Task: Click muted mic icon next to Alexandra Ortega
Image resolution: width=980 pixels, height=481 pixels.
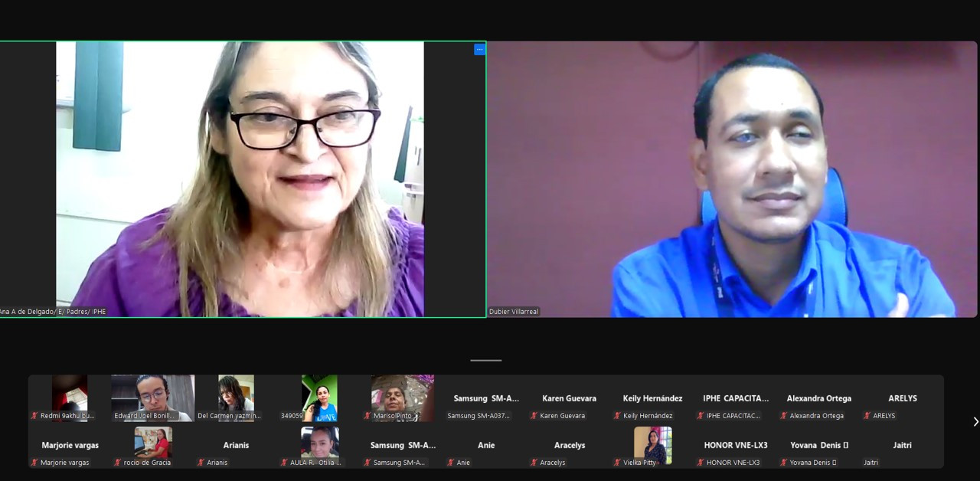Action: point(784,416)
